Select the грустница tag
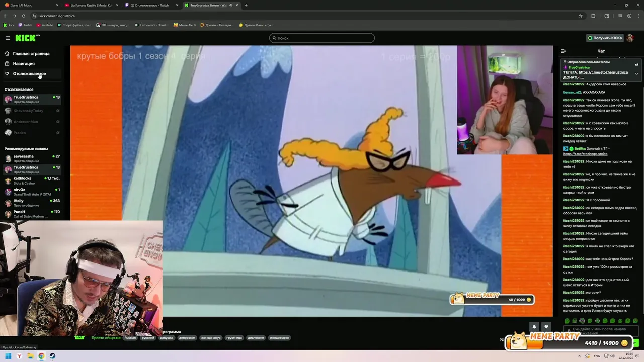644x362 pixels. click(x=234, y=338)
